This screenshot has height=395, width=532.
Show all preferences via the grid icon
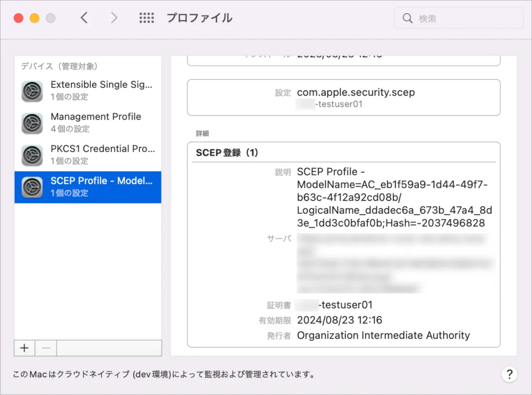tap(146, 18)
